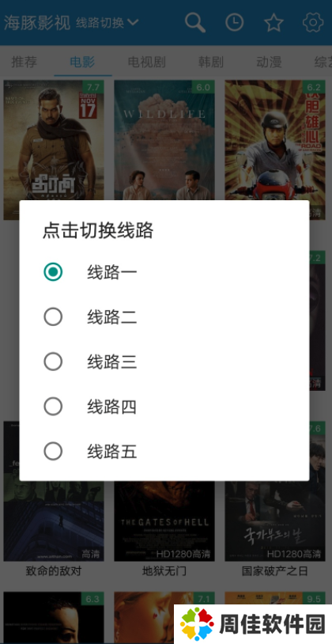This screenshot has height=644, width=332.
Task: Select the 线路二 radio button
Action: pyautogui.click(x=53, y=316)
